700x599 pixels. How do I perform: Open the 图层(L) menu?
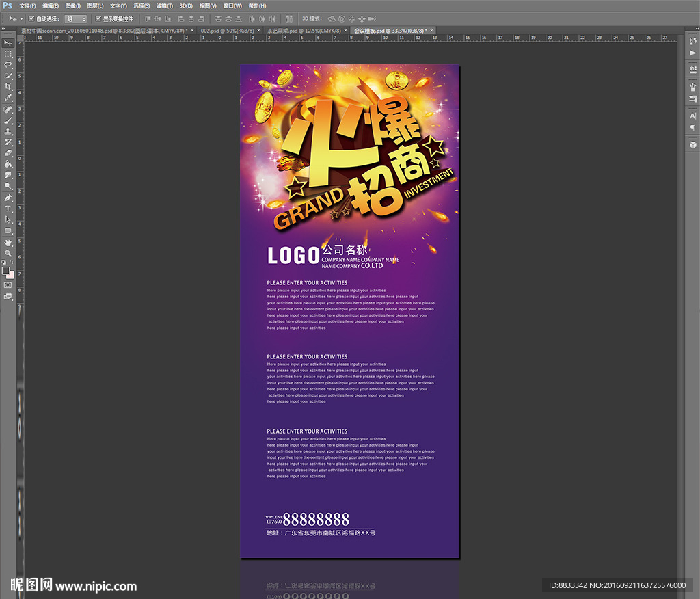point(95,5)
